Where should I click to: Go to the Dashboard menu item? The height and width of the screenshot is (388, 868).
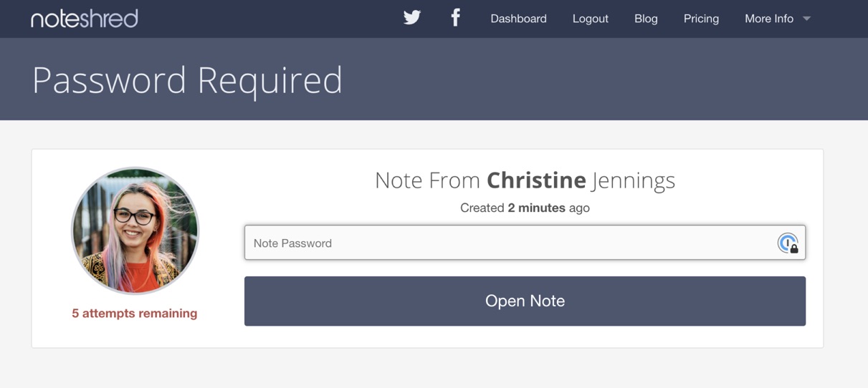(x=518, y=19)
